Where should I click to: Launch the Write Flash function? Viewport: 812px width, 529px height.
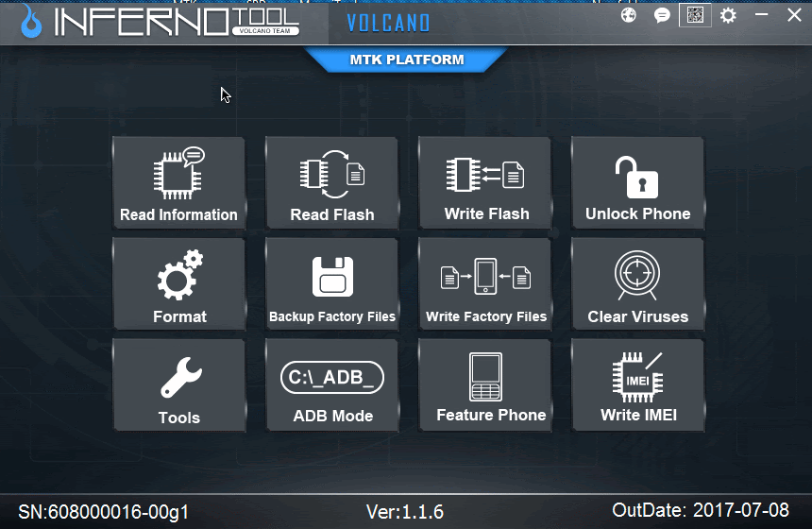tap(485, 183)
